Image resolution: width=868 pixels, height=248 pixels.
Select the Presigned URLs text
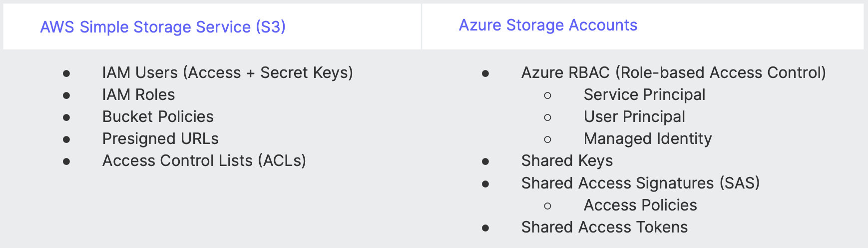[x=160, y=139]
